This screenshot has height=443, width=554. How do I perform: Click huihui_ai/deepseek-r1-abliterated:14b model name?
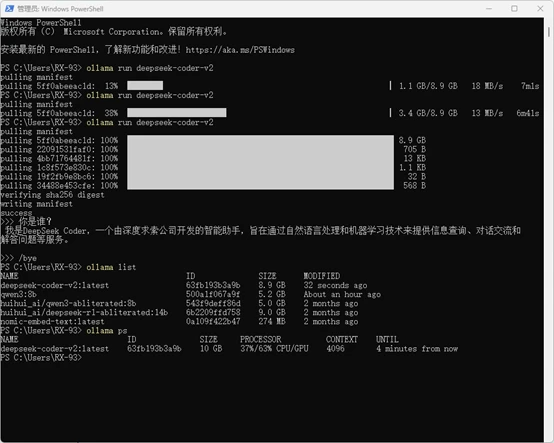coord(84,313)
